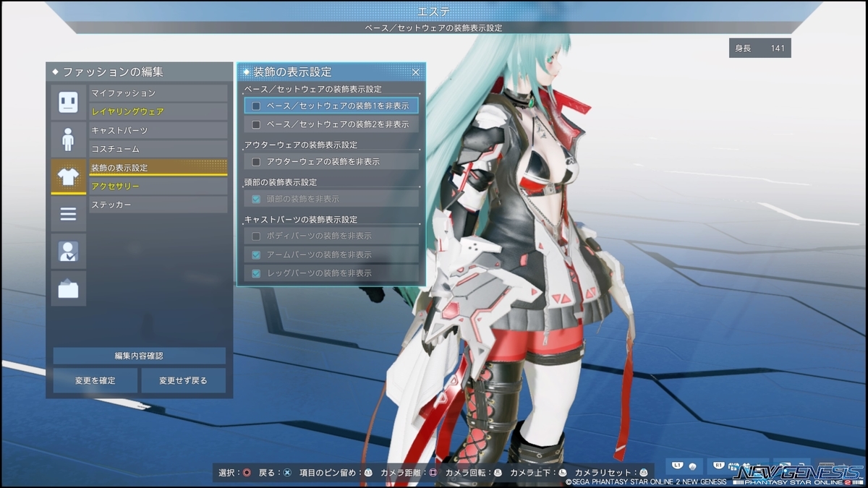Click the カメラ距離 button icon
This screenshot has width=868, height=488.
pyautogui.click(x=433, y=473)
